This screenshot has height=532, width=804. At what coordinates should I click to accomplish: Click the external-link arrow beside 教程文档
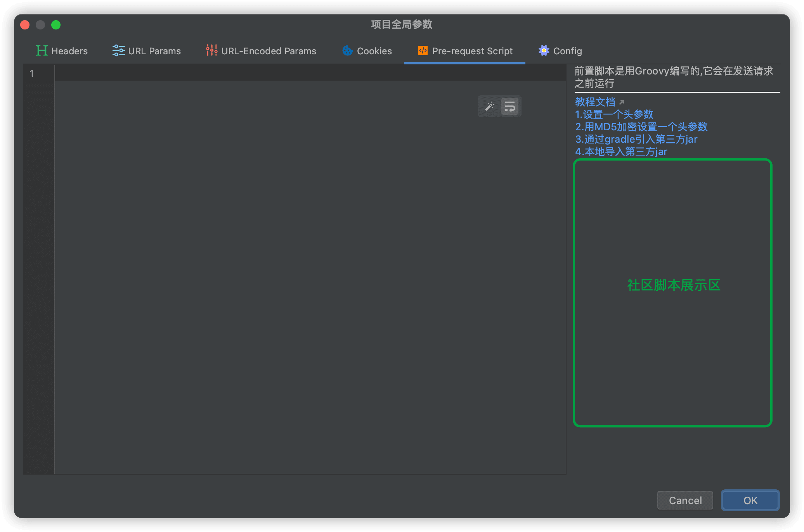(x=622, y=101)
